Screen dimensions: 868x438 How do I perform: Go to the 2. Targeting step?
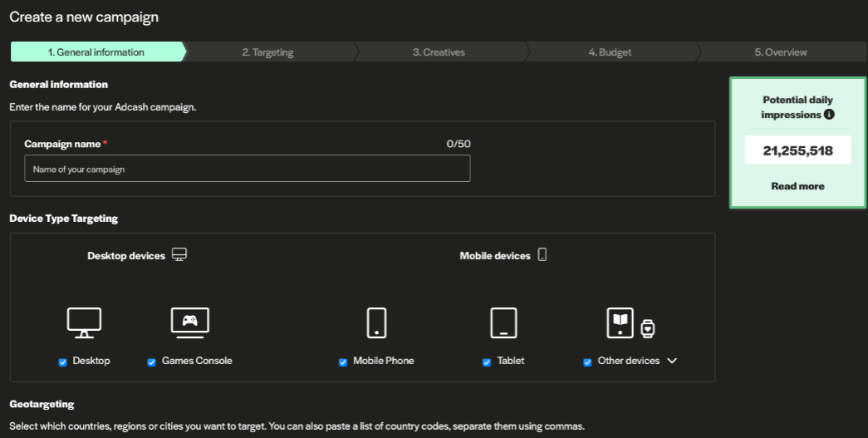point(267,52)
